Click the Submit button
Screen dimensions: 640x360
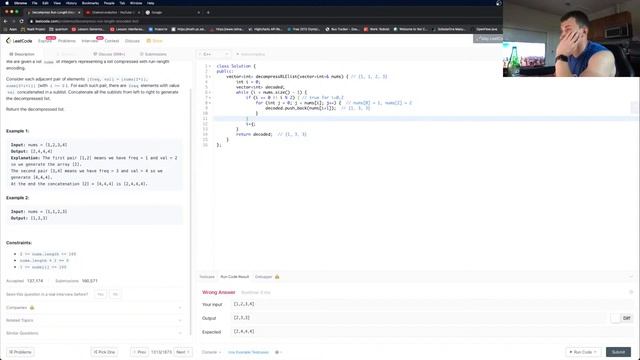(x=618, y=352)
